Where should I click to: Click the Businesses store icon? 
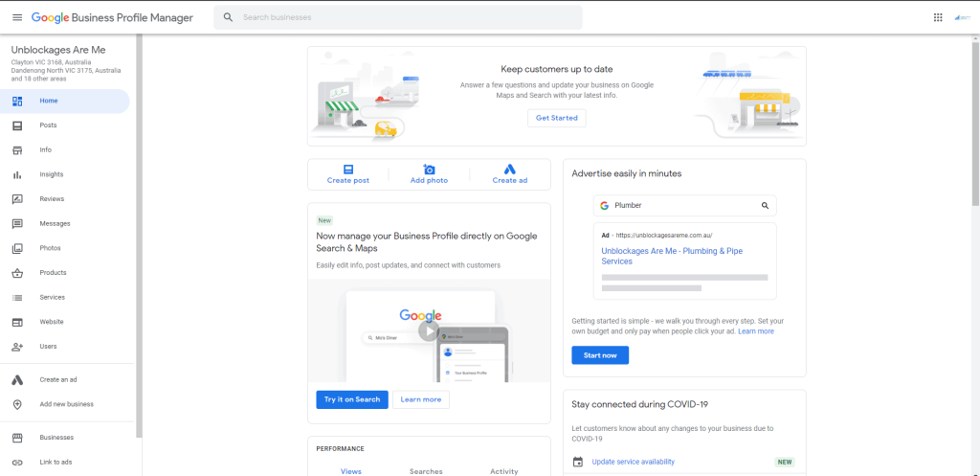pos(17,438)
